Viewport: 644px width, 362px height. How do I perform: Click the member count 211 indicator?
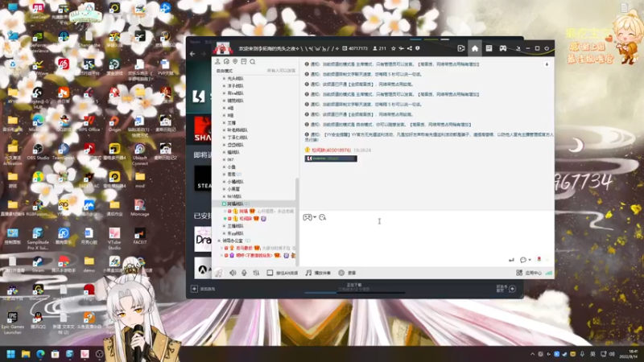379,48
